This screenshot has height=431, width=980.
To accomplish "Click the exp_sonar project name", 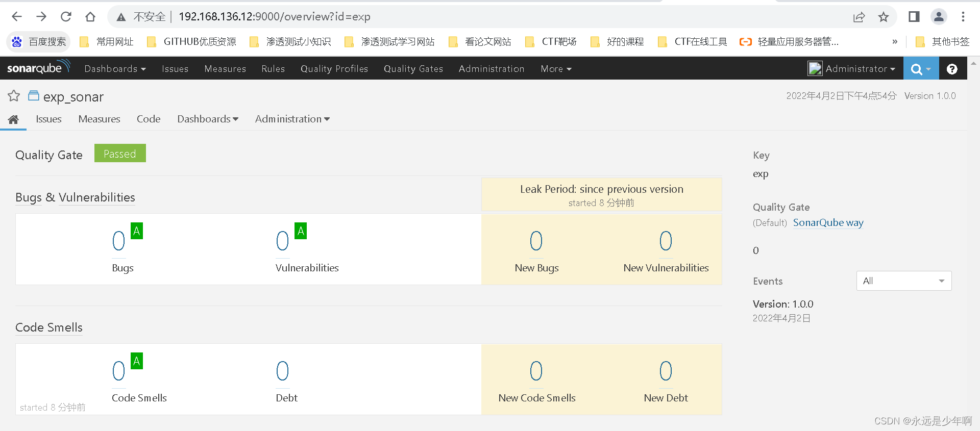I will coord(73,97).
